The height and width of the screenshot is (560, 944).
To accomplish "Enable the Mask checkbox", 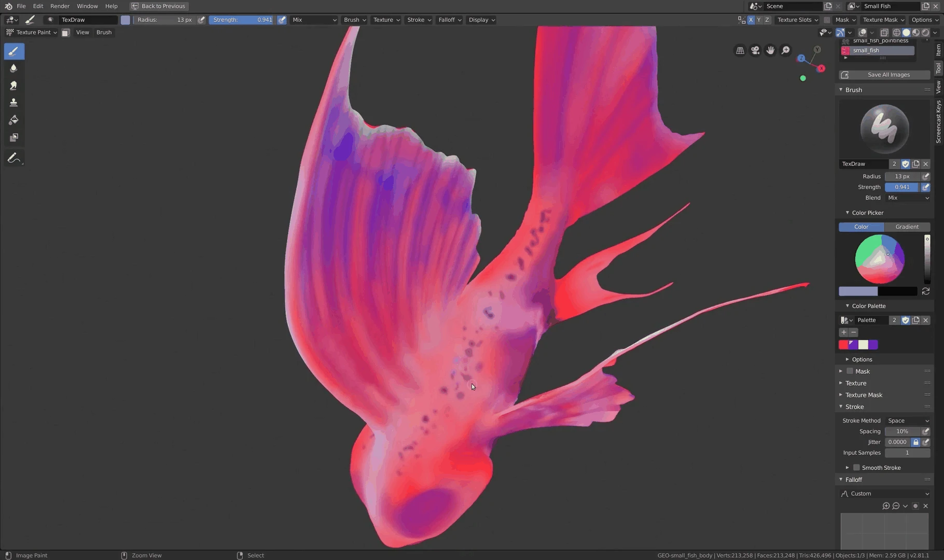I will point(850,371).
